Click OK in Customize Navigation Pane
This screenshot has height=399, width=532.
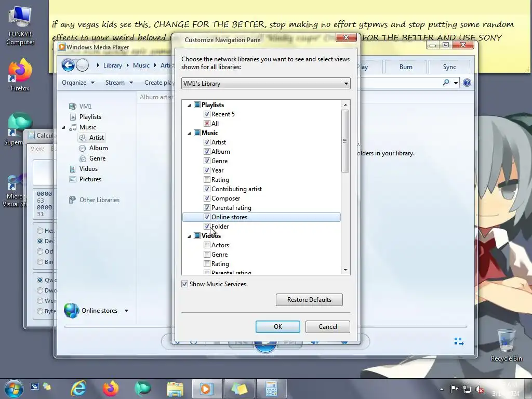pyautogui.click(x=277, y=326)
